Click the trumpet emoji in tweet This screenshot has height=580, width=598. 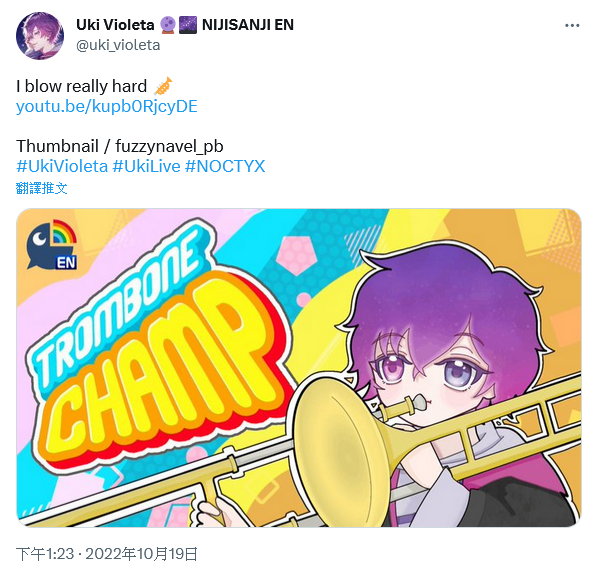(x=163, y=86)
